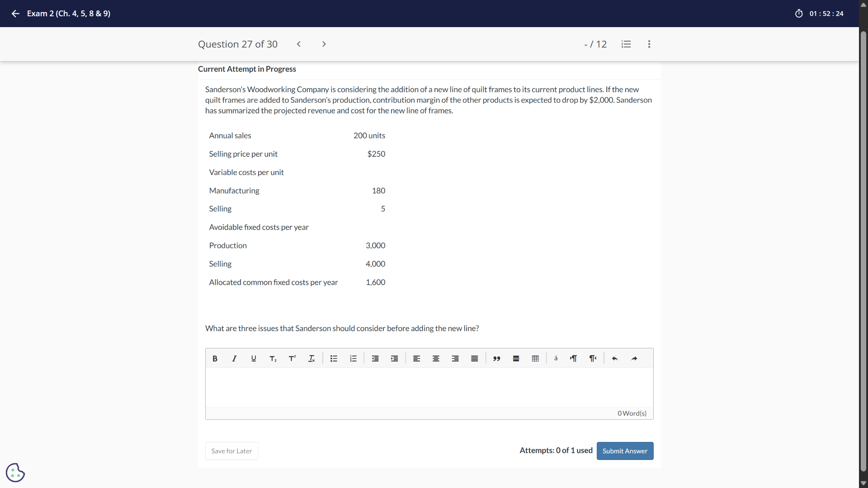Image resolution: width=868 pixels, height=488 pixels.
Task: Align text to the right
Action: click(x=455, y=358)
